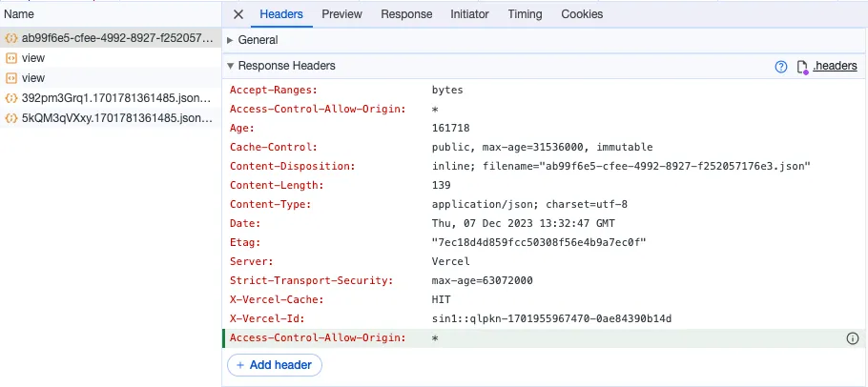Click the Strict-Transport-Security header name
The image size is (868, 387).
pyautogui.click(x=311, y=281)
